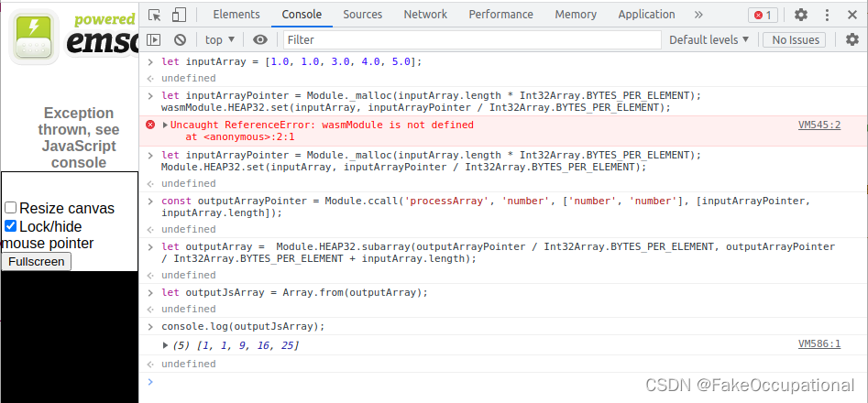The image size is (868, 403).
Task: Open the three-dot customize DevTools menu
Action: click(827, 15)
